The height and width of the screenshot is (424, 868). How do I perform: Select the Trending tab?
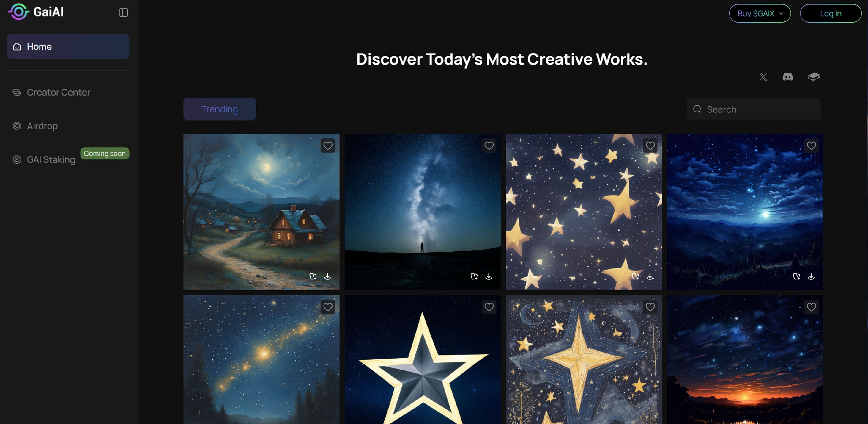219,109
